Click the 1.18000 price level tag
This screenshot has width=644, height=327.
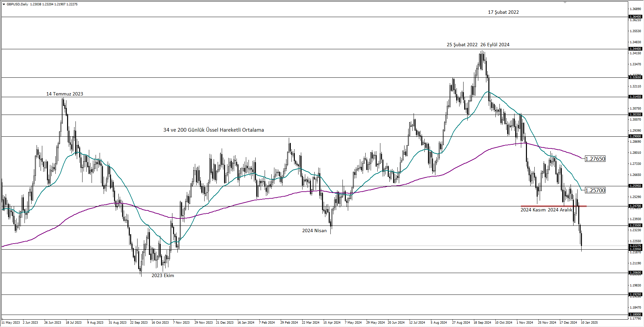click(x=635, y=315)
